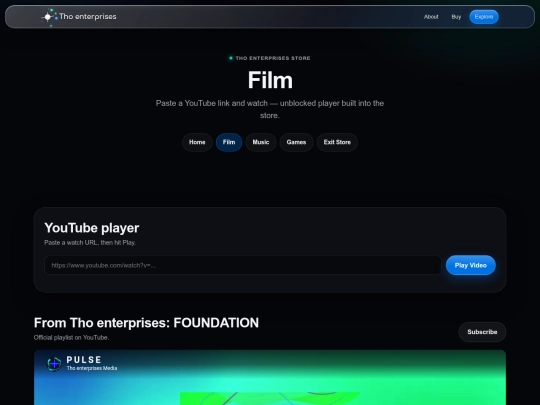This screenshot has width=540, height=405.
Task: Click the embedded playlist video thumbnail
Action: point(270,377)
